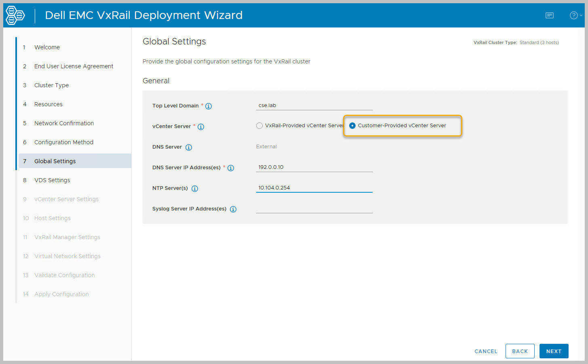This screenshot has height=364, width=588.
Task: Click info icon beside Top Level Domain
Action: click(209, 106)
